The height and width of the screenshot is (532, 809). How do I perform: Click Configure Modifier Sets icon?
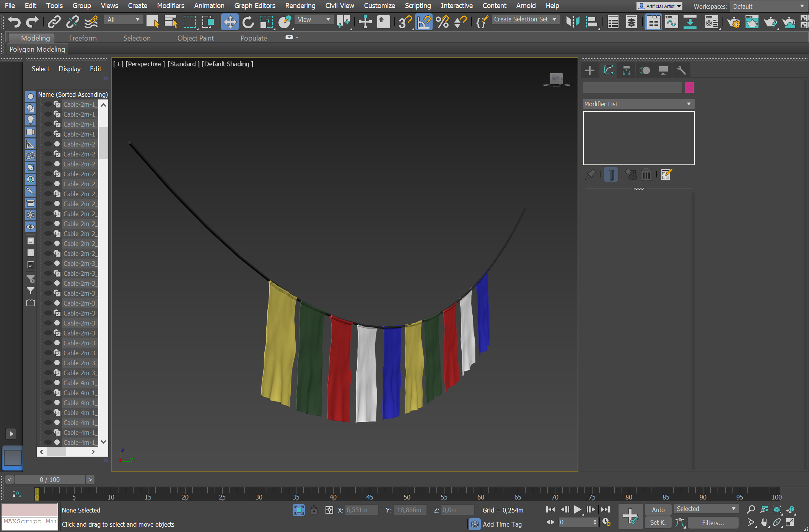(666, 174)
